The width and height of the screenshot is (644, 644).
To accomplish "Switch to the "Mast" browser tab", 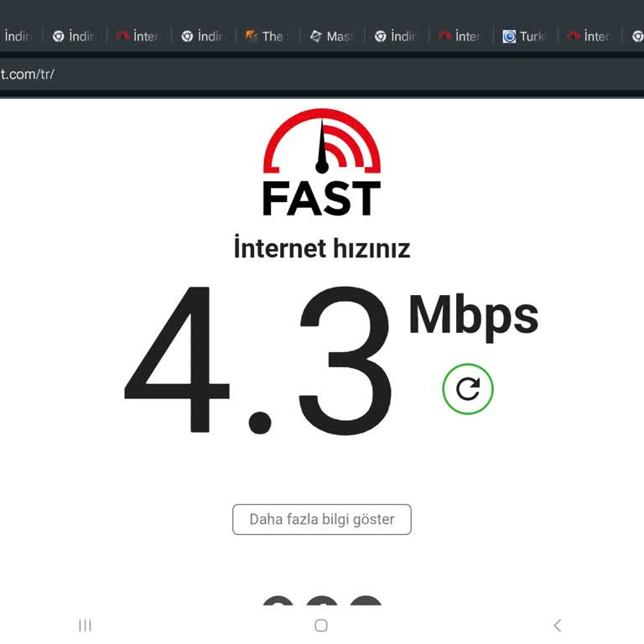I will [332, 36].
